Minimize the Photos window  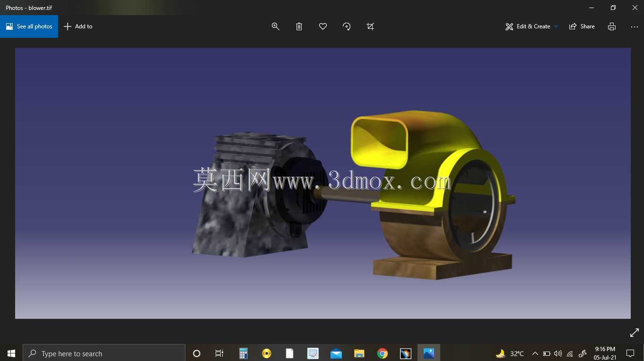592,8
